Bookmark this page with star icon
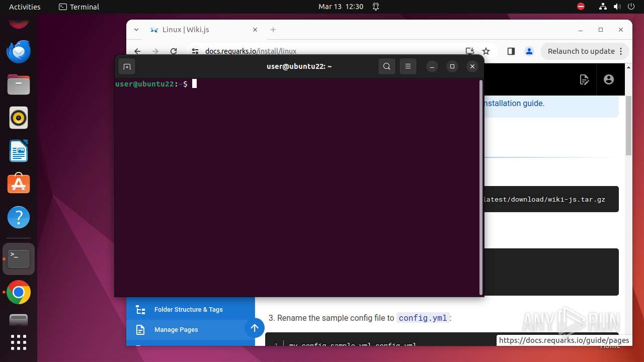The height and width of the screenshot is (362, 644). point(486,51)
